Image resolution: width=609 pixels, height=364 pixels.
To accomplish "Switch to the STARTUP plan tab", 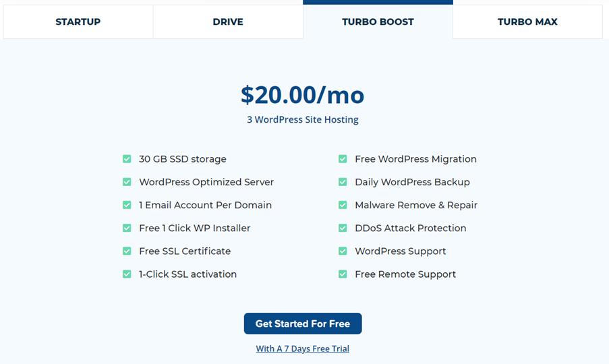I will coord(78,22).
